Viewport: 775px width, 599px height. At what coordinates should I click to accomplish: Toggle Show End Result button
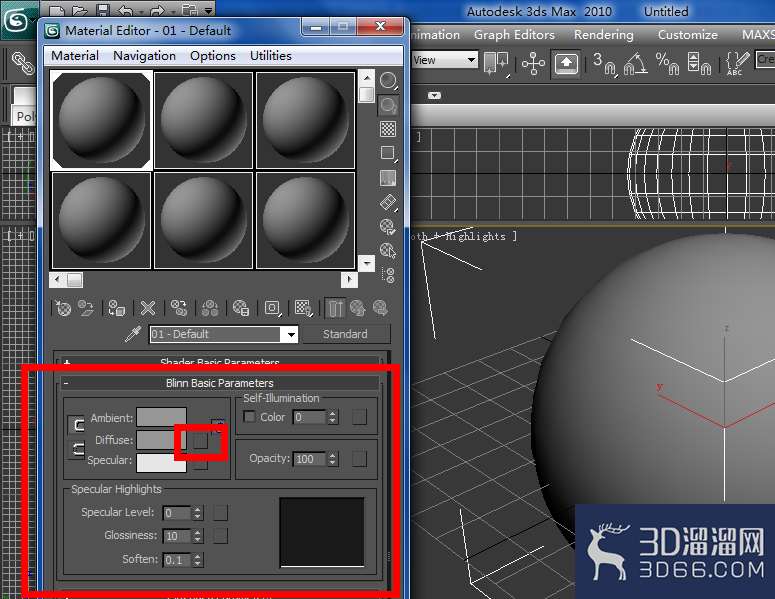(335, 308)
